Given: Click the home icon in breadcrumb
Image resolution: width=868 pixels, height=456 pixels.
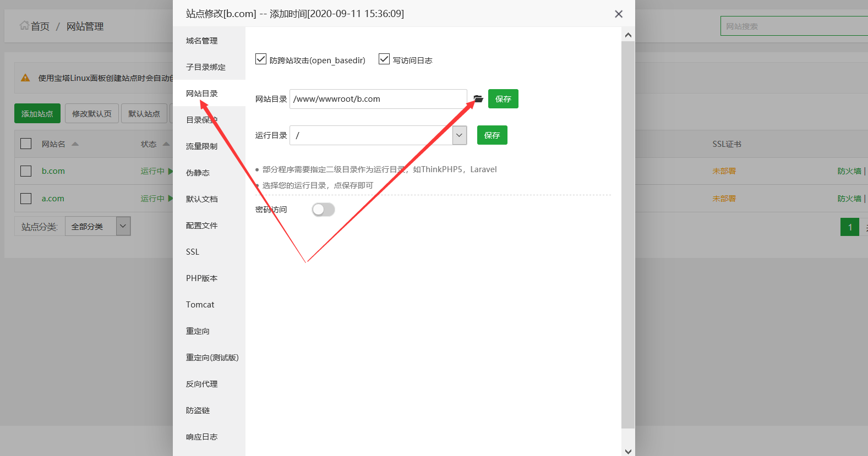Looking at the screenshot, I should [24, 25].
